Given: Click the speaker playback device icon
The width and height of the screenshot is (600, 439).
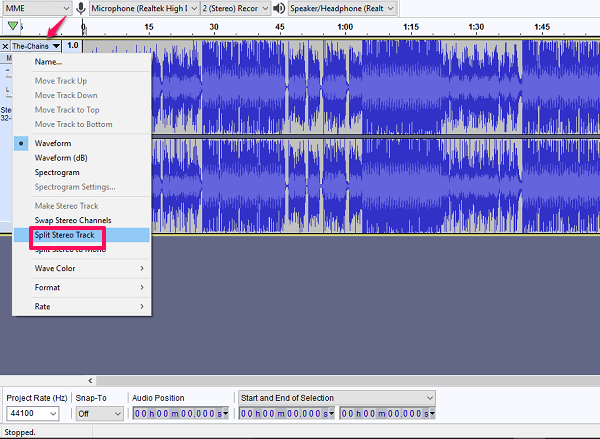Looking at the screenshot, I should (x=279, y=8).
